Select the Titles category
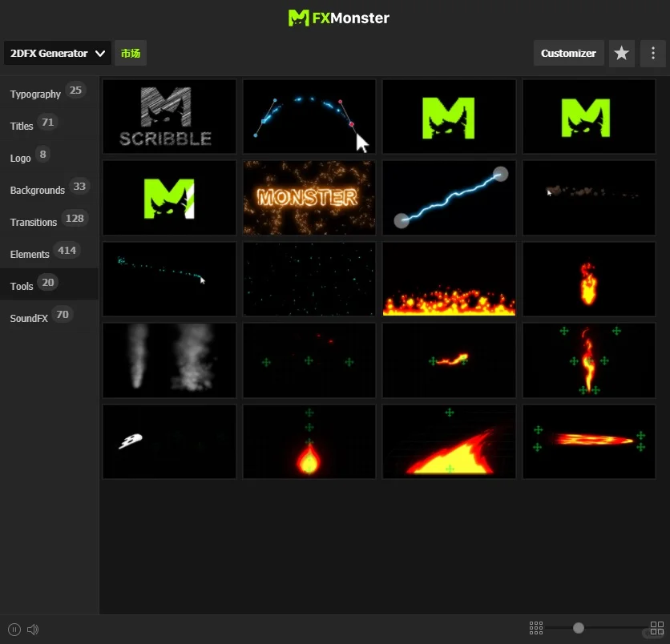 (x=49, y=124)
